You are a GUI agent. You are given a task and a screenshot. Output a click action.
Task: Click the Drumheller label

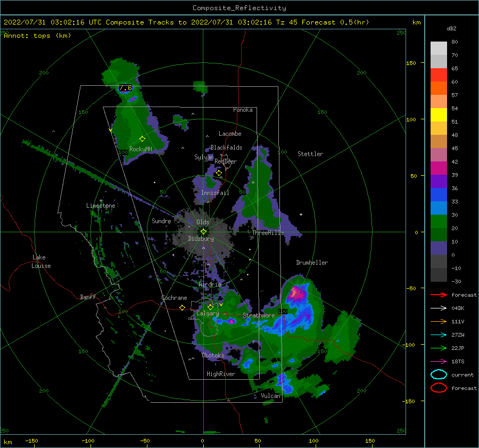pyautogui.click(x=312, y=263)
